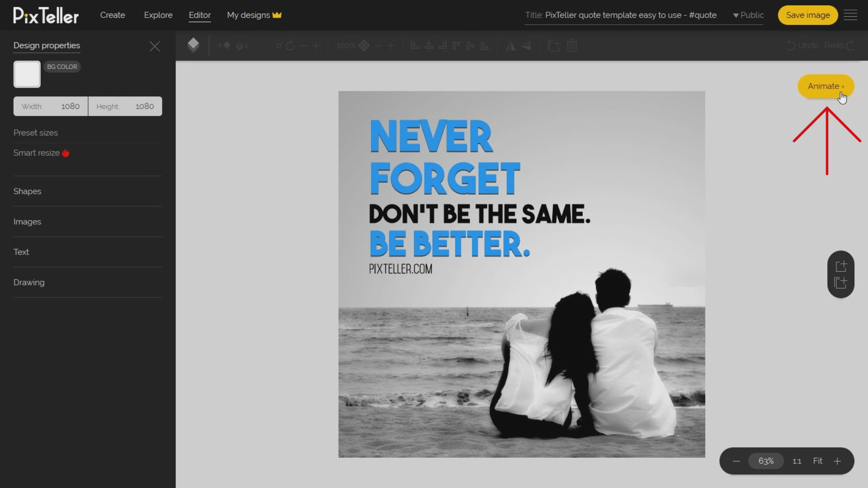Open the layers panel icon

pyautogui.click(x=193, y=45)
